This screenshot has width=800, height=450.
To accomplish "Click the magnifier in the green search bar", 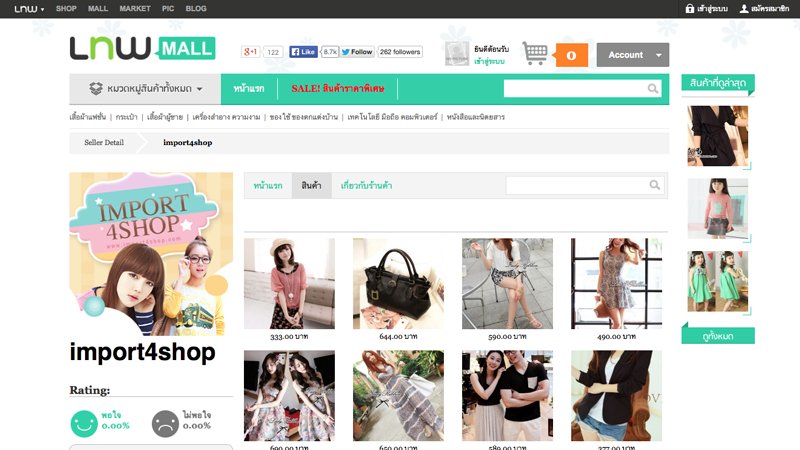I will (653, 89).
